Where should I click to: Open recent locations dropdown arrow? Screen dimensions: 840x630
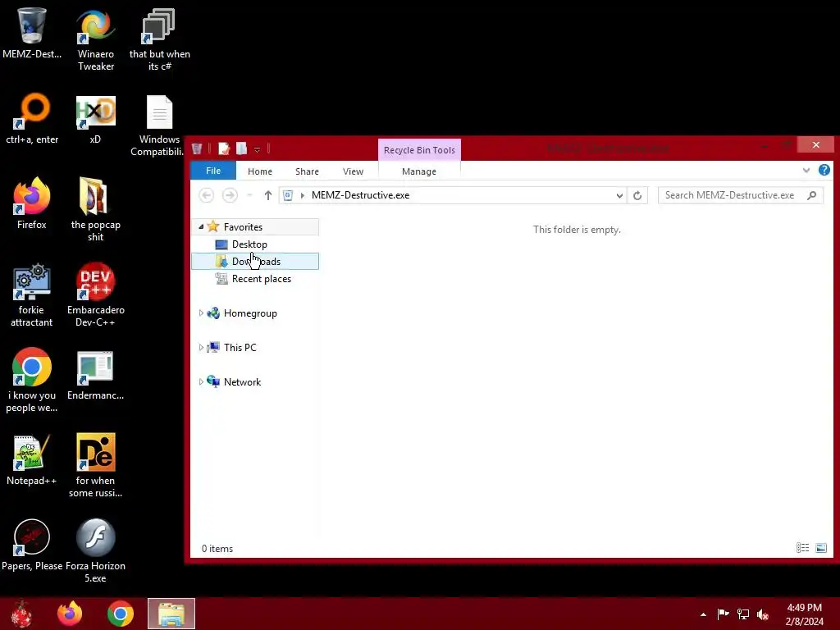[x=249, y=195]
